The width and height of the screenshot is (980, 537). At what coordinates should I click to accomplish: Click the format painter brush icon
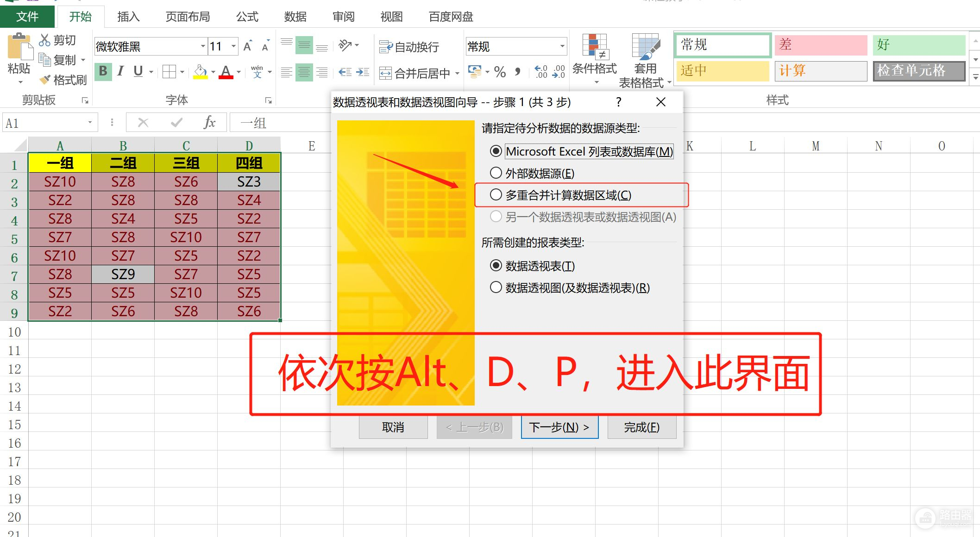pos(45,80)
